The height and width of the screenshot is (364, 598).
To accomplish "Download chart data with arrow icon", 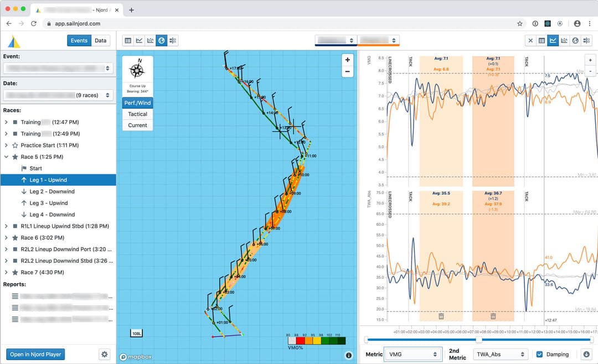I will (586, 354).
